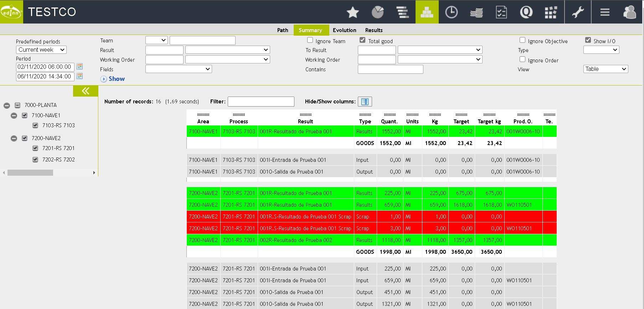Open the small Team dropdown
Image resolution: width=644 pixels, height=309 pixels.
tap(156, 40)
